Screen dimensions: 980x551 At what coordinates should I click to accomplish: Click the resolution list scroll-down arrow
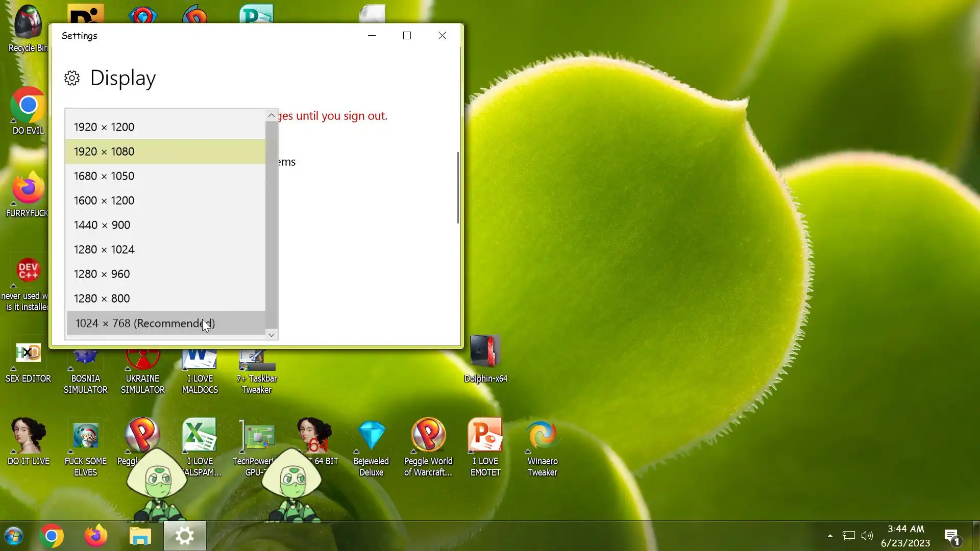click(x=272, y=335)
